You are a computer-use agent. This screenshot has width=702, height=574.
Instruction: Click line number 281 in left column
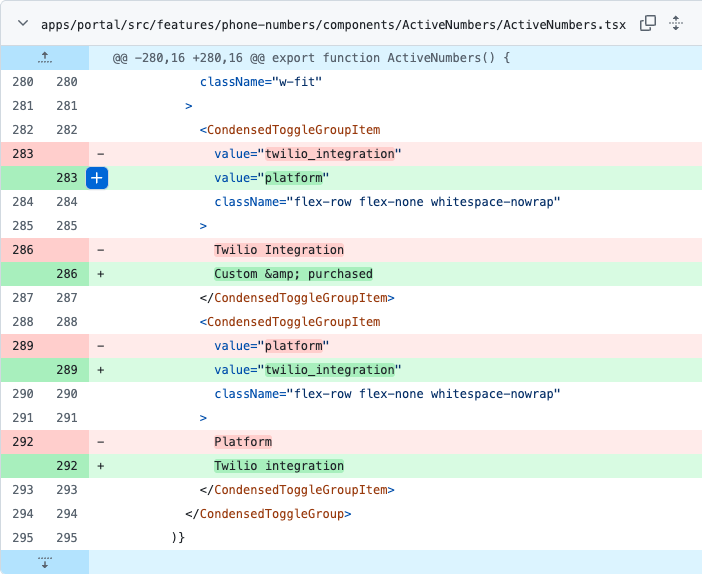[x=23, y=106]
